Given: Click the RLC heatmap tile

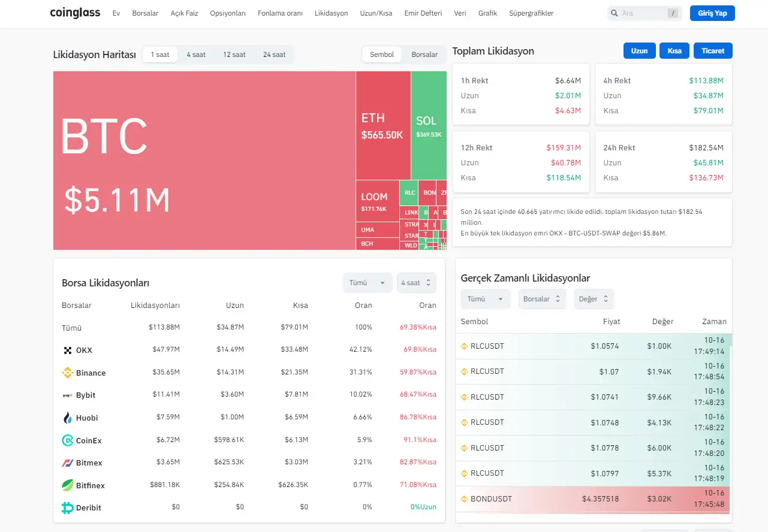Looking at the screenshot, I should pyautogui.click(x=409, y=193).
